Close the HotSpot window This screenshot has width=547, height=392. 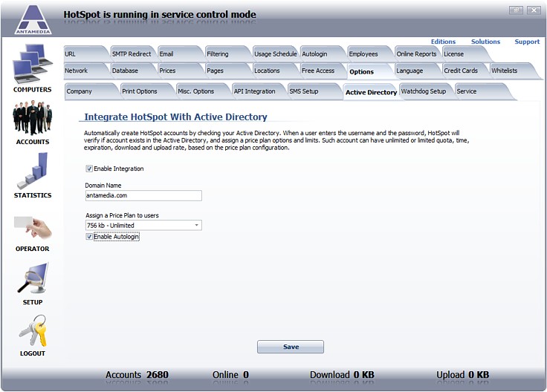[x=534, y=10]
